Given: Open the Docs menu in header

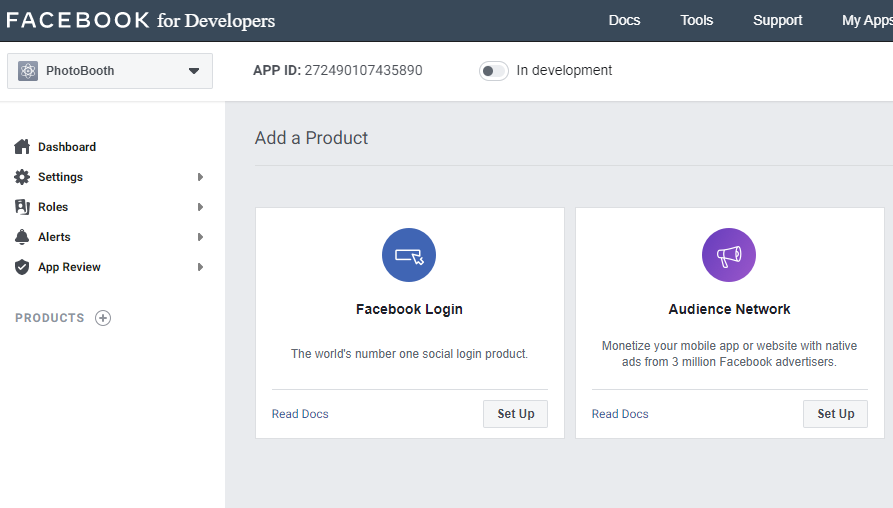Looking at the screenshot, I should 624,20.
